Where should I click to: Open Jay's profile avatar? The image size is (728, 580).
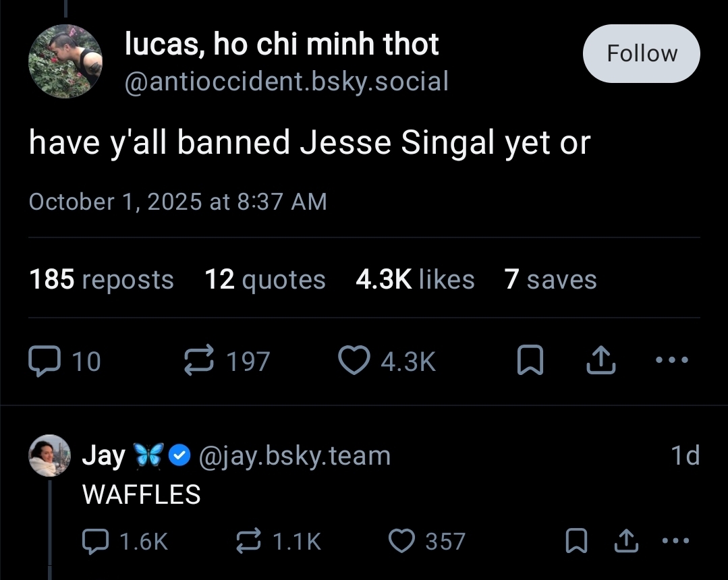click(50, 456)
